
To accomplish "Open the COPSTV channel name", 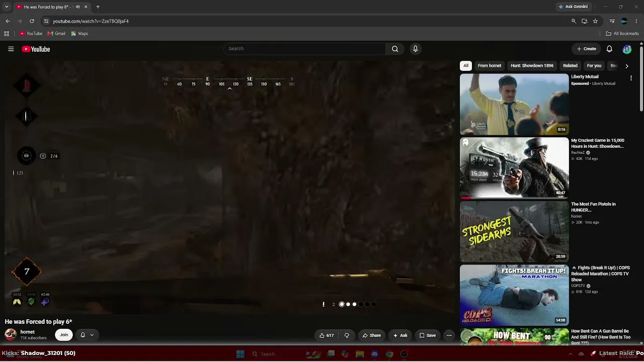I will (579, 286).
